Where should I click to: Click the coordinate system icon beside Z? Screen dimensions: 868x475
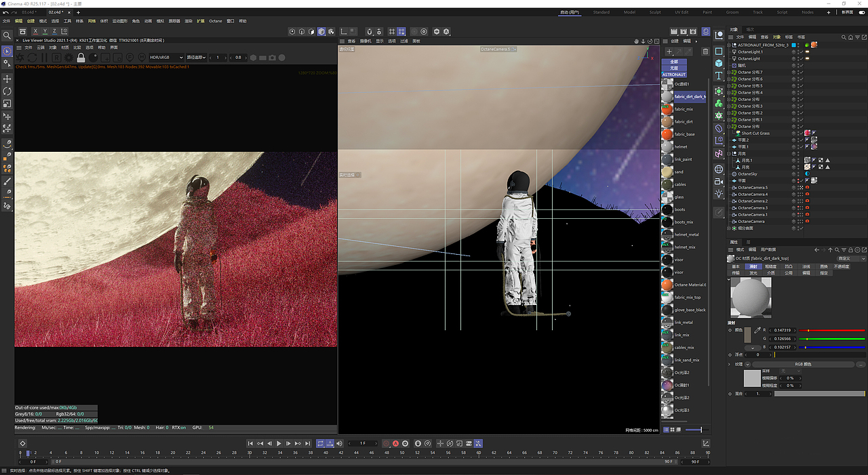point(63,31)
